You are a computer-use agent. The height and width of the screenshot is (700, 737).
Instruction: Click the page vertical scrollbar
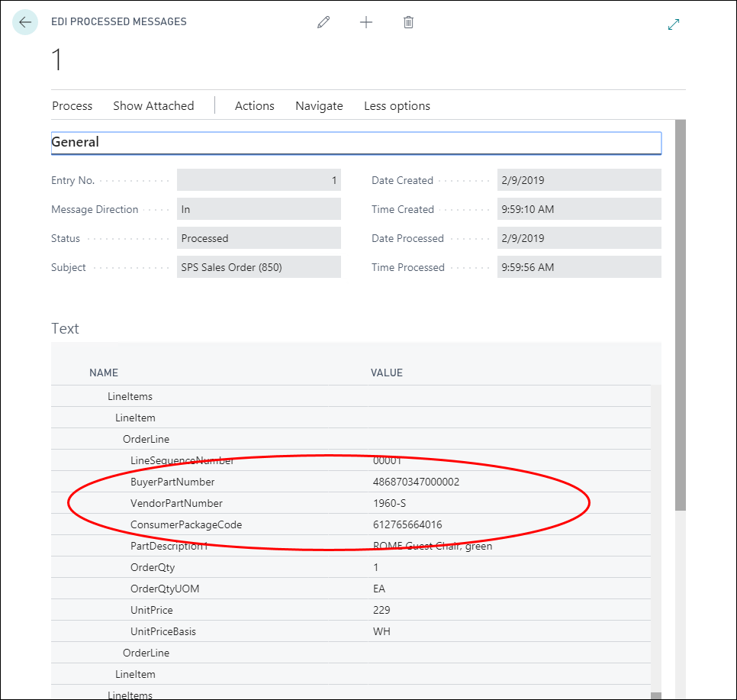click(681, 382)
